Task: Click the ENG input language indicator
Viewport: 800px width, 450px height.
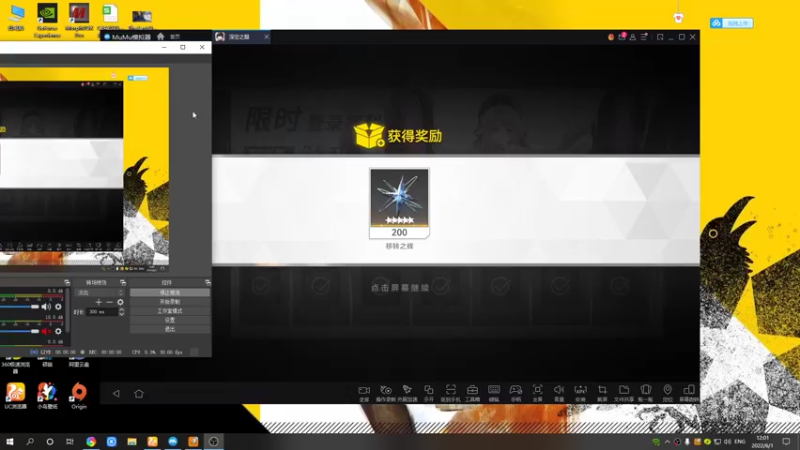Action: coord(739,442)
